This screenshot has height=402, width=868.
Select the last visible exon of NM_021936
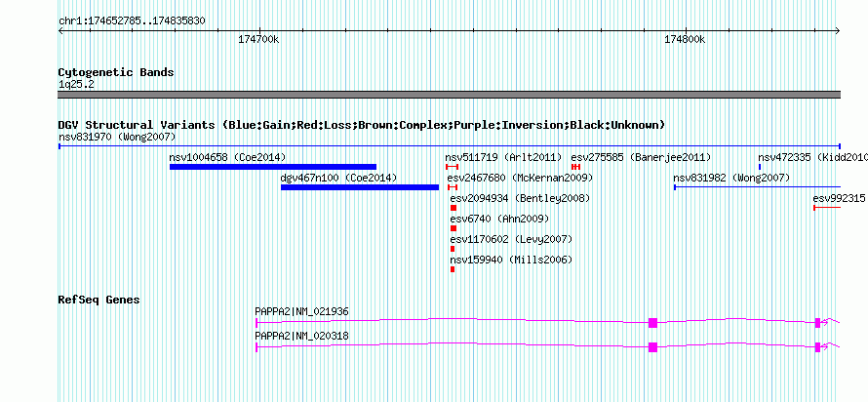(817, 323)
